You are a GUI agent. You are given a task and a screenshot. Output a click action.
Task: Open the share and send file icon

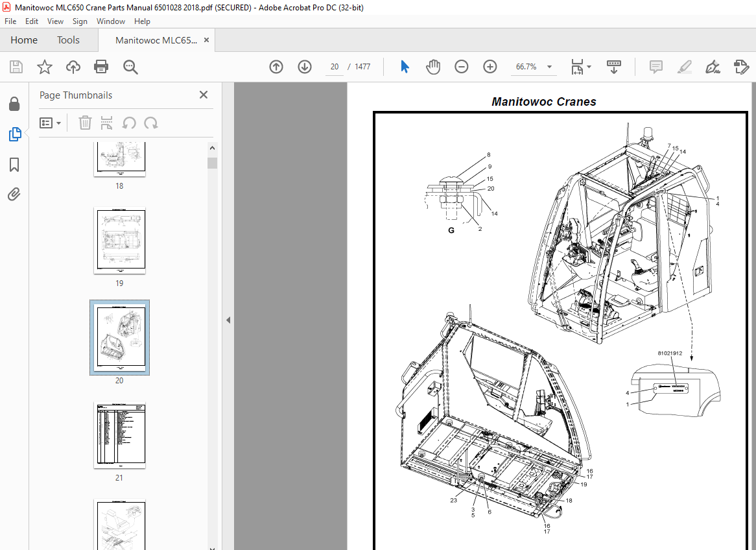(x=741, y=67)
